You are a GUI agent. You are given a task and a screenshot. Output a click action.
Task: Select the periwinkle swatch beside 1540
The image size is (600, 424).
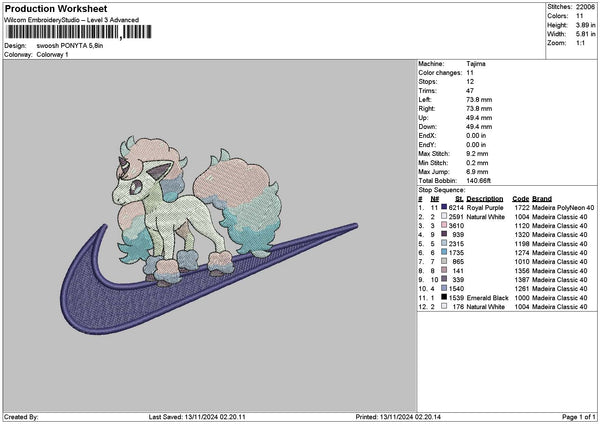pyautogui.click(x=444, y=288)
